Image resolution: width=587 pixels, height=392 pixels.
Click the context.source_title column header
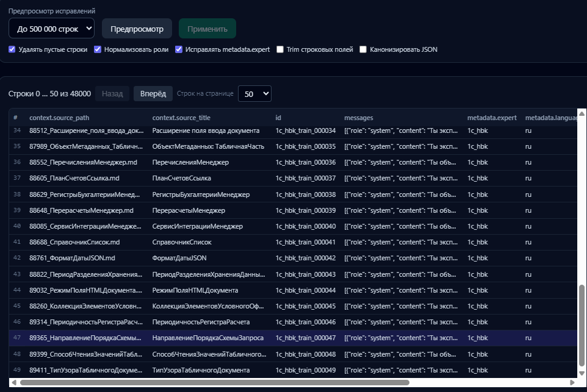pyautogui.click(x=181, y=118)
